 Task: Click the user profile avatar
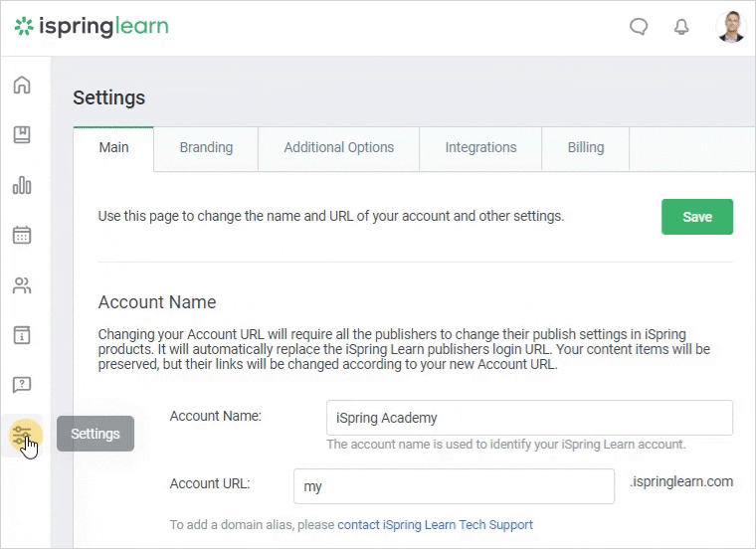coord(730,27)
